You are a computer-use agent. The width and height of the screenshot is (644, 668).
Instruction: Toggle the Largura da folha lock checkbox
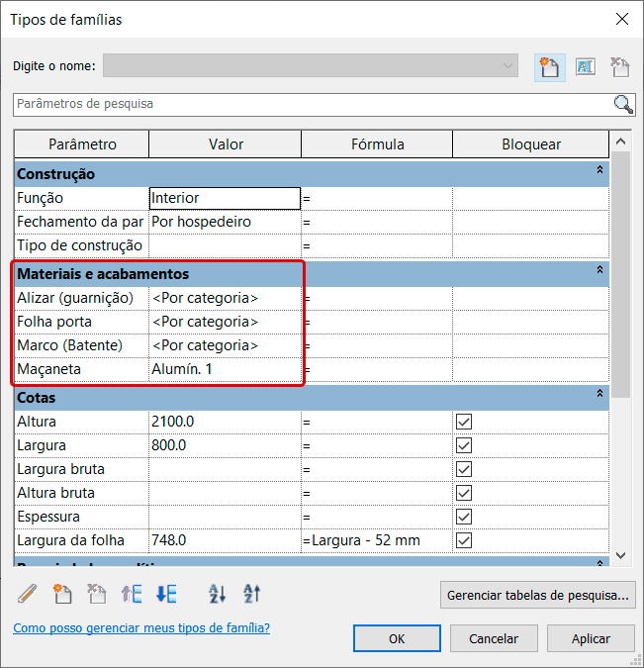point(464,540)
